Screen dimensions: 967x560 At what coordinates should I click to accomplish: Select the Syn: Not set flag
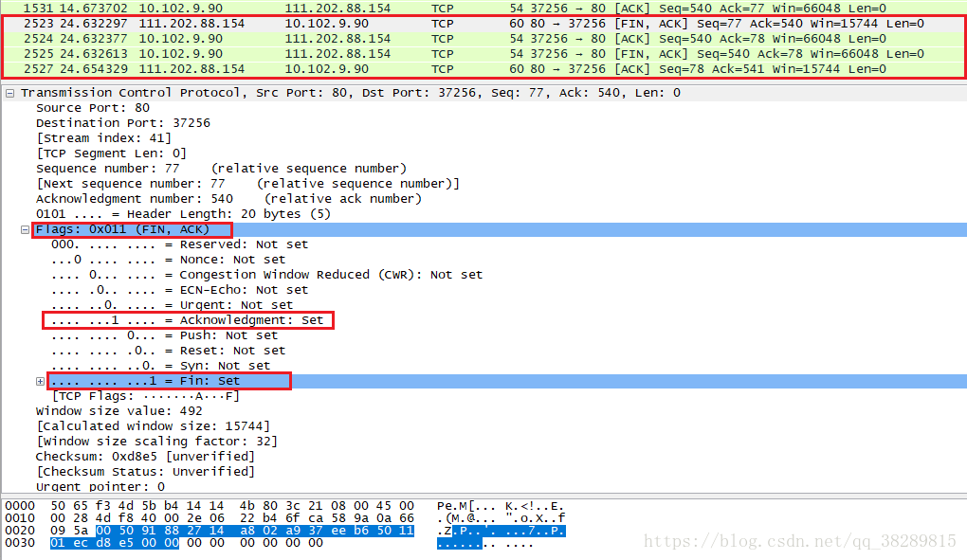pos(161,366)
